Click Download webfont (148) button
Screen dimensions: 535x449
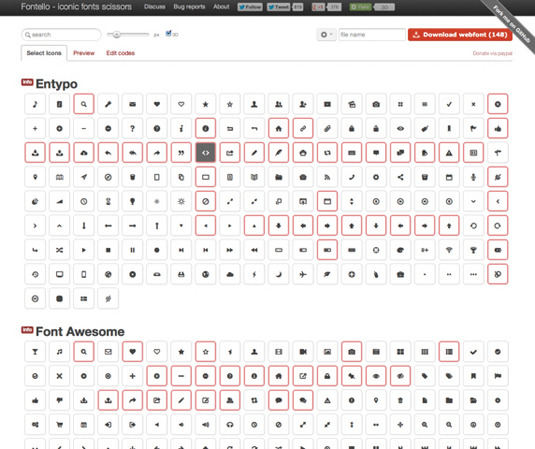[x=460, y=34]
